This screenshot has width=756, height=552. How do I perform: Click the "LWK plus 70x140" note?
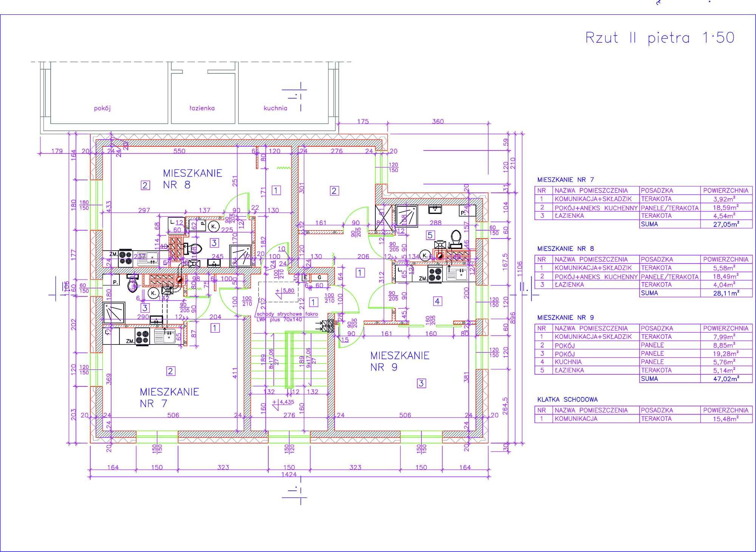pyautogui.click(x=279, y=319)
